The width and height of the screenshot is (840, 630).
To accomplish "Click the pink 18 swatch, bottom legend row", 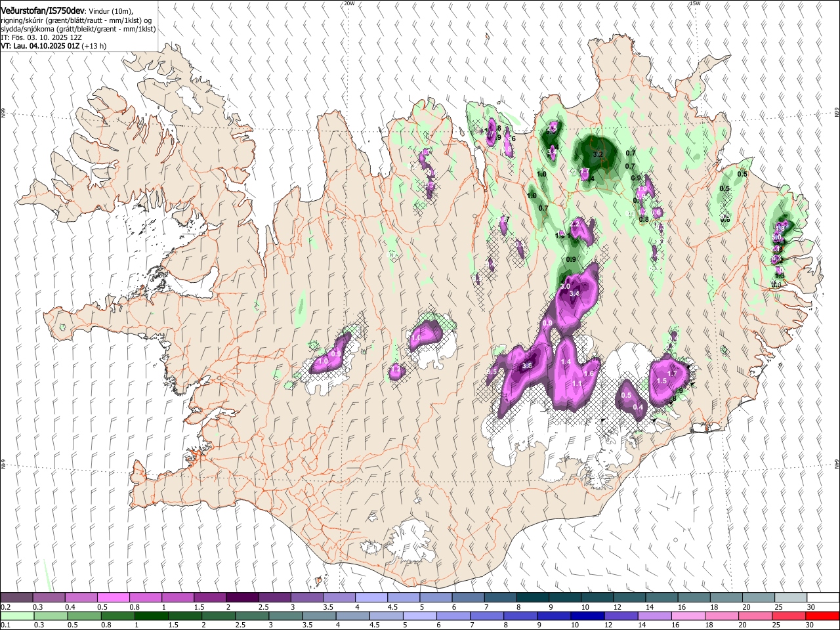I will 723,616.
